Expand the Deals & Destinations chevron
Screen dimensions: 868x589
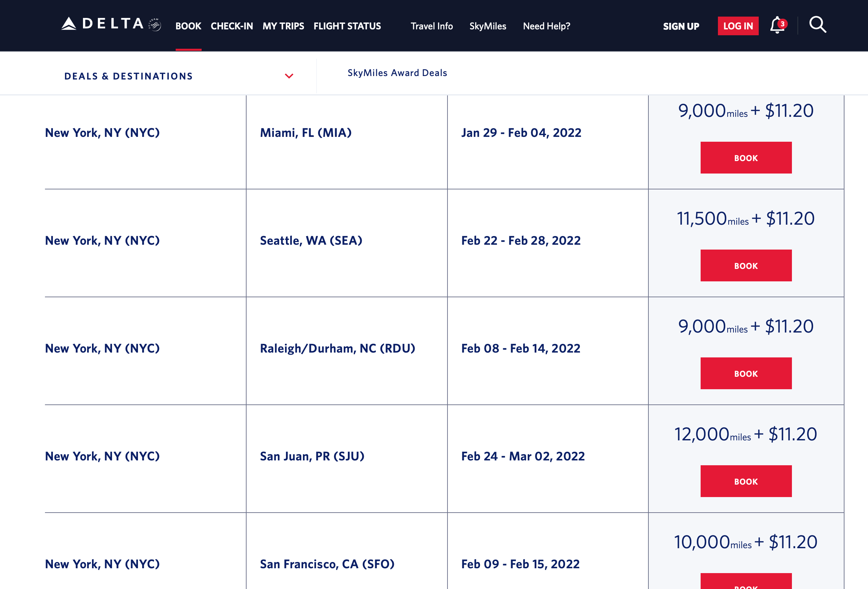pyautogui.click(x=289, y=76)
